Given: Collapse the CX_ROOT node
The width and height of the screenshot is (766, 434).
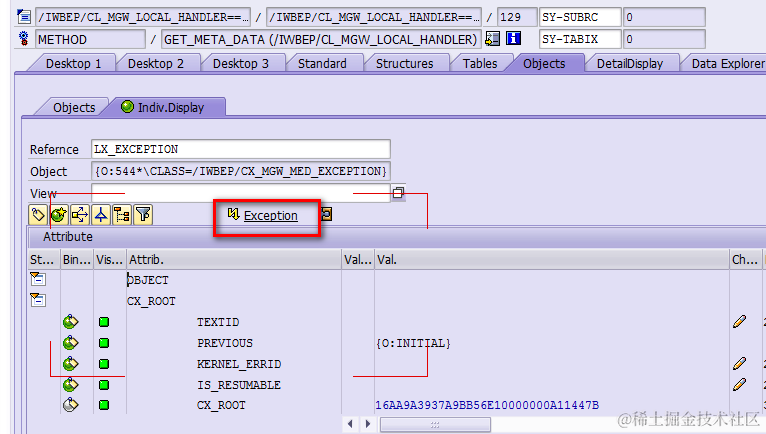Looking at the screenshot, I should coord(37,300).
